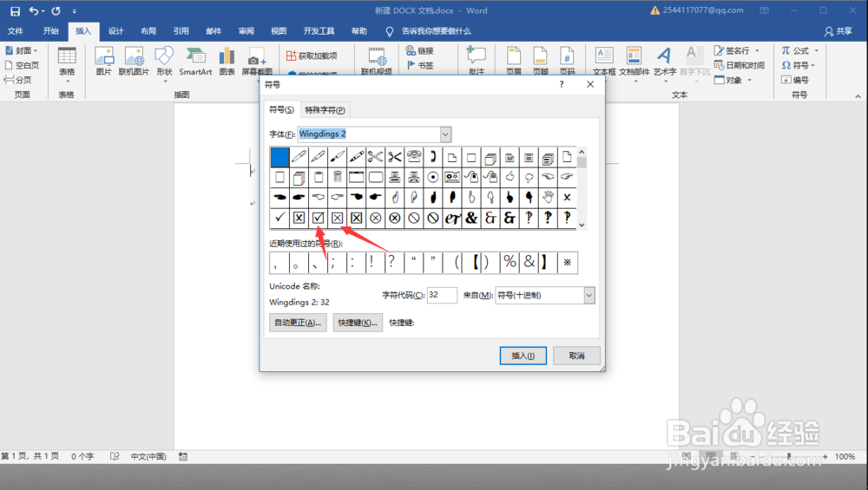Insert a picture using 图片 icon
This screenshot has width=868, height=490.
(104, 61)
